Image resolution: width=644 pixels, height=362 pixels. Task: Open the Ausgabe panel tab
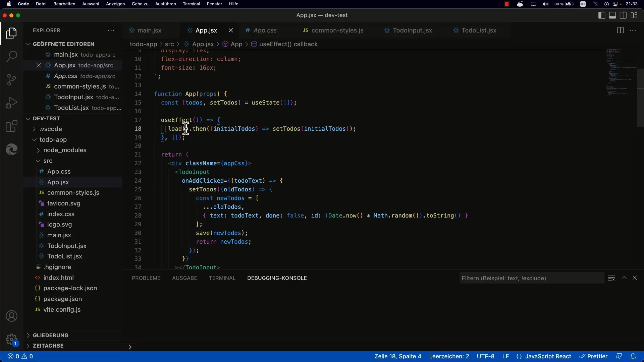[x=184, y=278]
